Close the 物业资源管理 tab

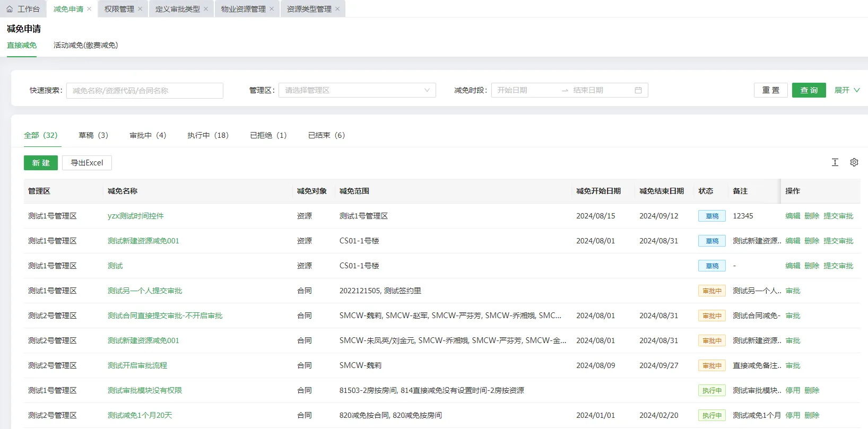(272, 9)
